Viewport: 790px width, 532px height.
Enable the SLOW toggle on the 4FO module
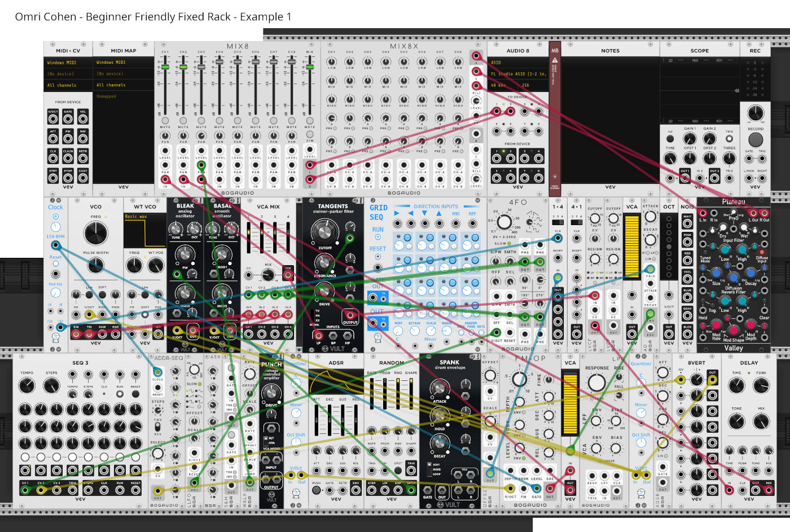pyautogui.click(x=508, y=244)
